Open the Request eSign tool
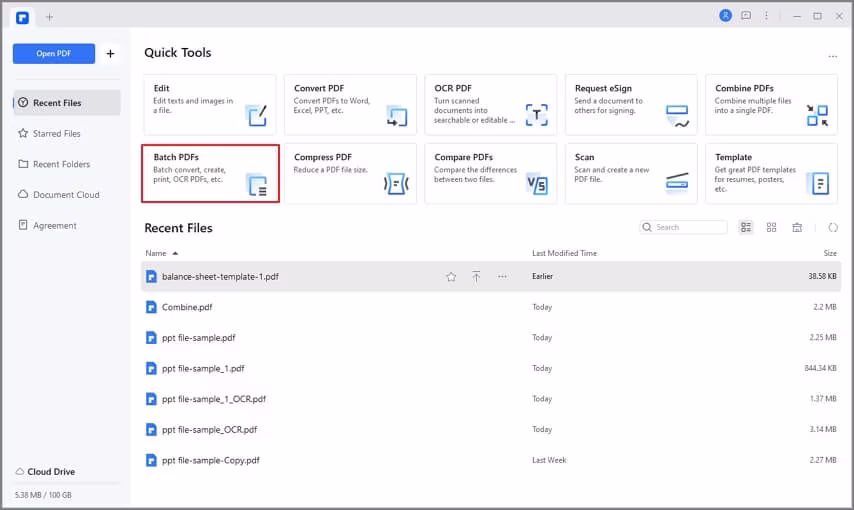The width and height of the screenshot is (854, 510). tap(631, 104)
